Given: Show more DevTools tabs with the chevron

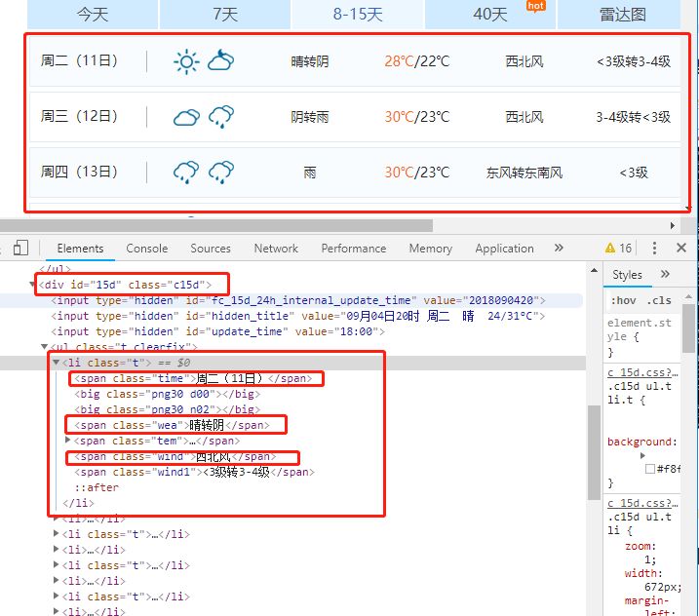Looking at the screenshot, I should tap(559, 248).
